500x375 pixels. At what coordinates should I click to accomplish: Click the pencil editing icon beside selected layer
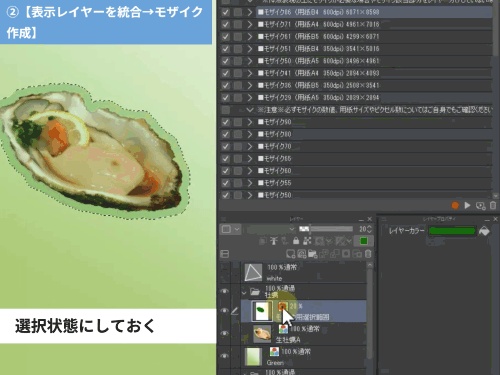pos(234,311)
